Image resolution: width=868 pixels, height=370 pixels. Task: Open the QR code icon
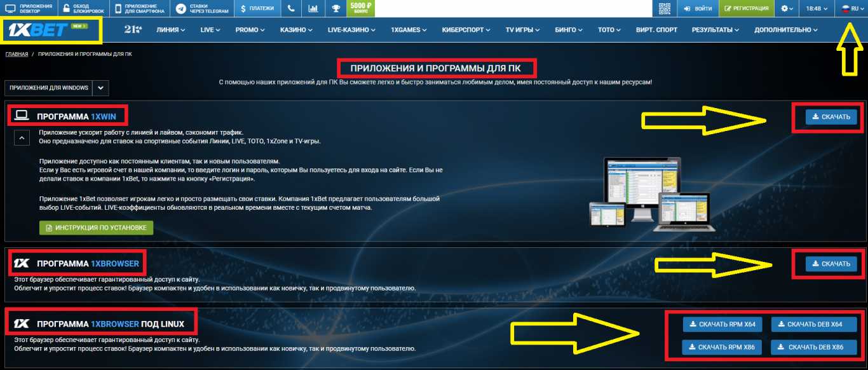pos(664,8)
